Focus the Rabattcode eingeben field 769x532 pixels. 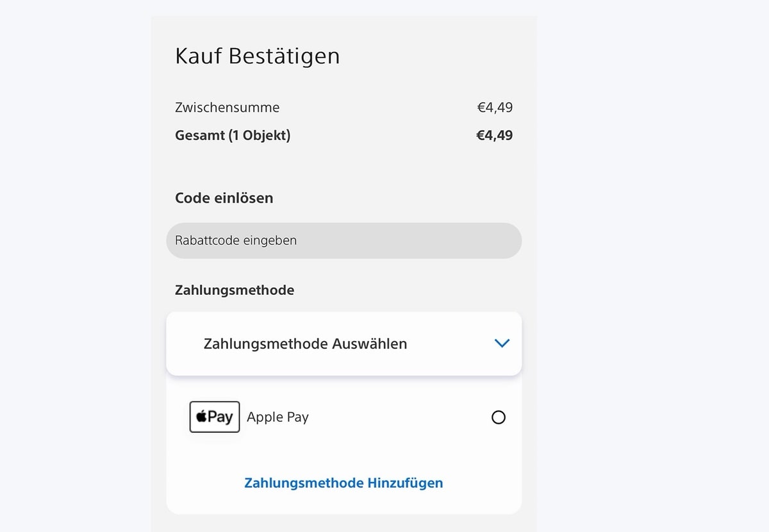(x=343, y=240)
